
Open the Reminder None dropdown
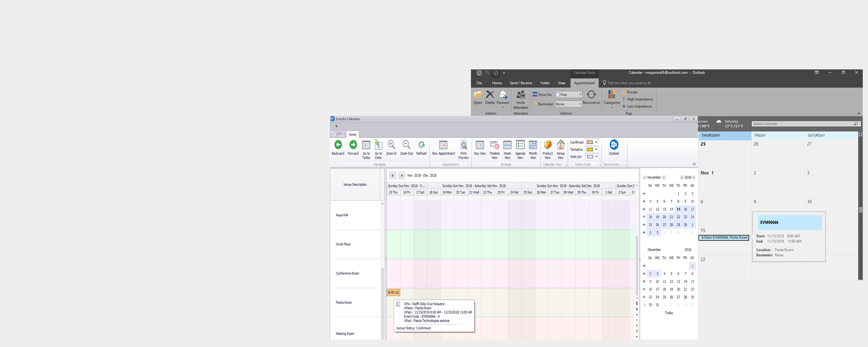coord(568,104)
